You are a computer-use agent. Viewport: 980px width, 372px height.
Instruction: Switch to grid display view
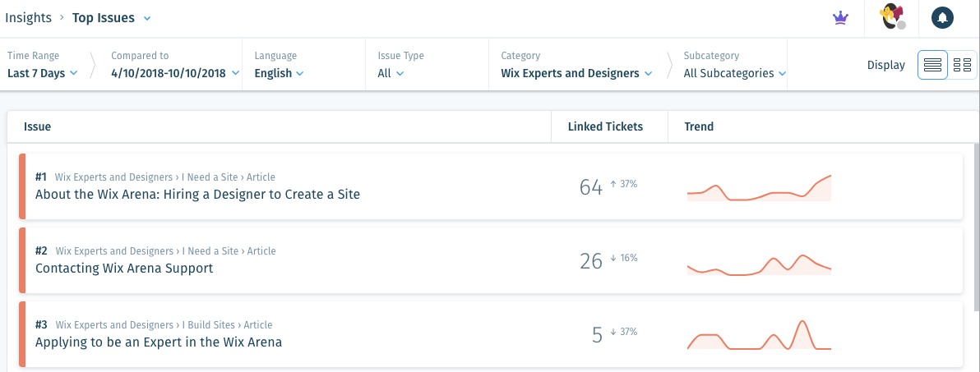pos(963,65)
